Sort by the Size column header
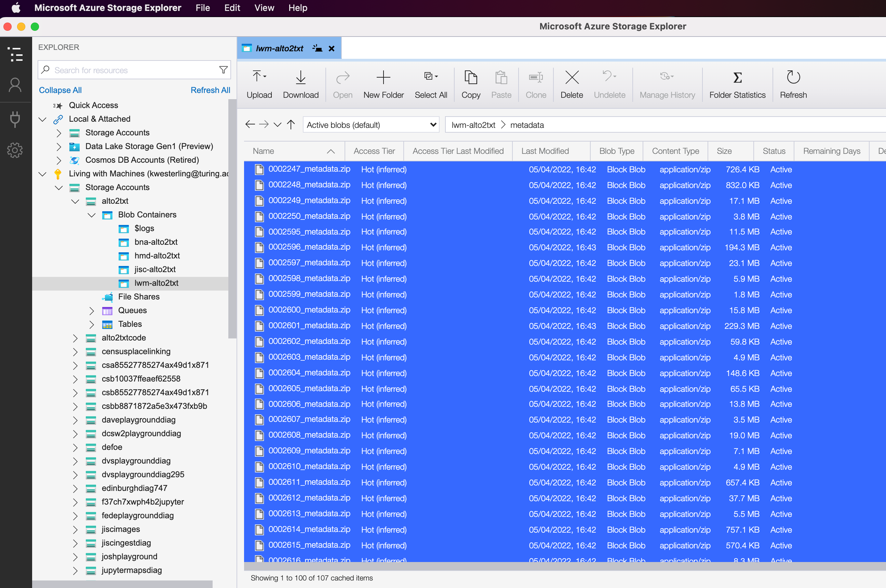The image size is (886, 588). [730, 151]
